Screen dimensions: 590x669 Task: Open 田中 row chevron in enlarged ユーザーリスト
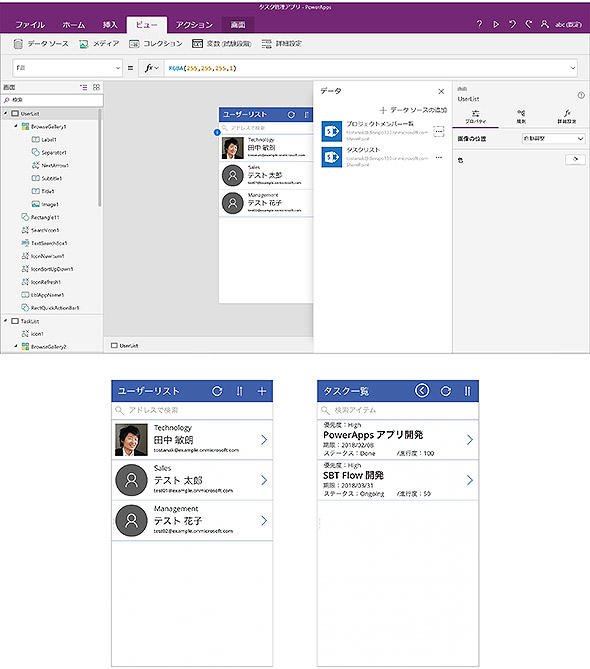[264, 440]
